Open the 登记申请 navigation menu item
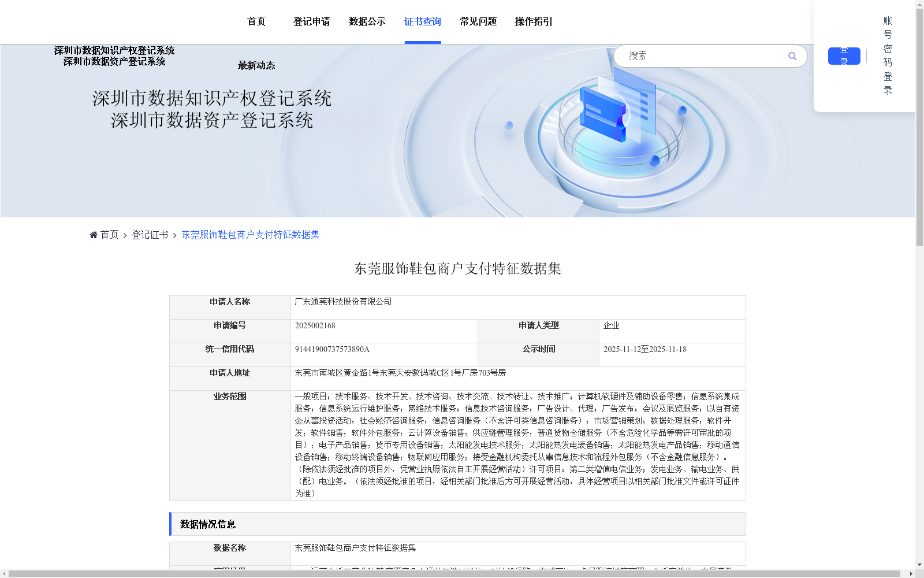 tap(311, 21)
